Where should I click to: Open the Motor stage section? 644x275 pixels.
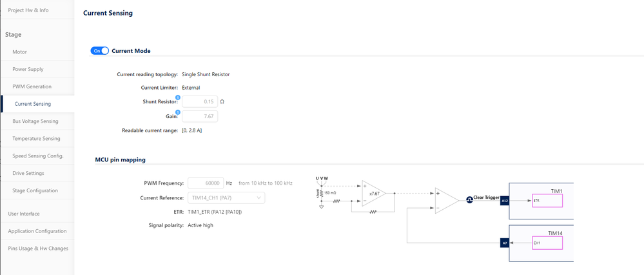(x=20, y=52)
